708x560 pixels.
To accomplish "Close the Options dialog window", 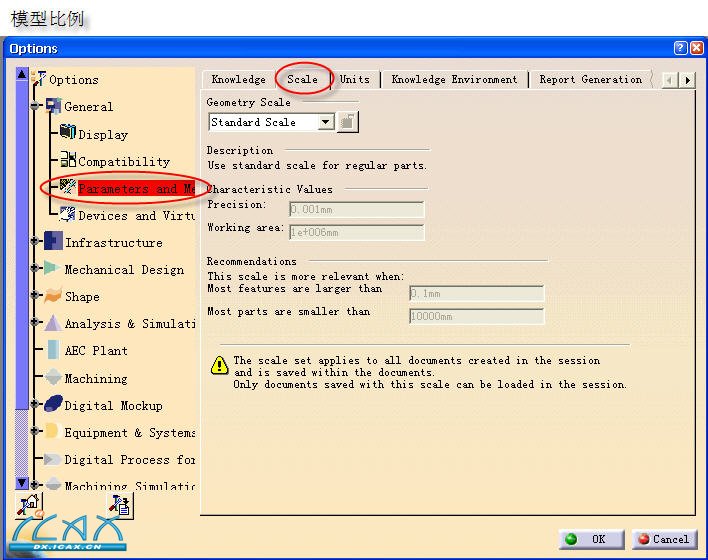I will click(697, 48).
